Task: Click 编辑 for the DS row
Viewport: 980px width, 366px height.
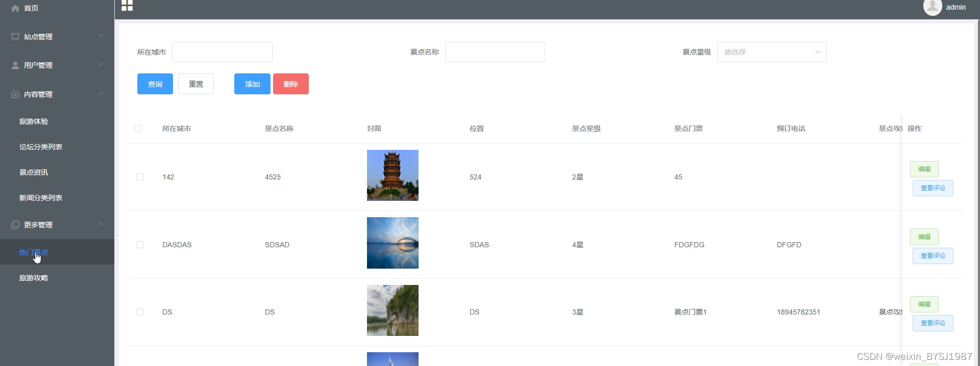Action: 924,304
